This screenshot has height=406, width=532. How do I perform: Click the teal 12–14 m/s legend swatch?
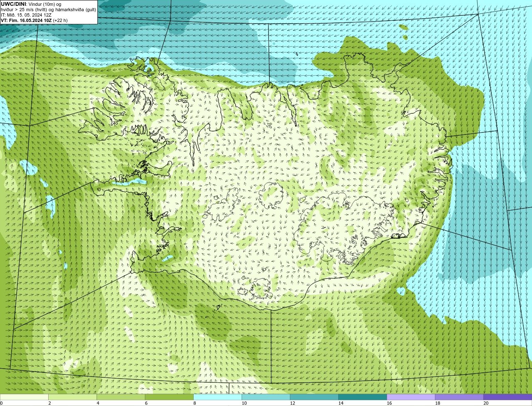tap(314, 397)
